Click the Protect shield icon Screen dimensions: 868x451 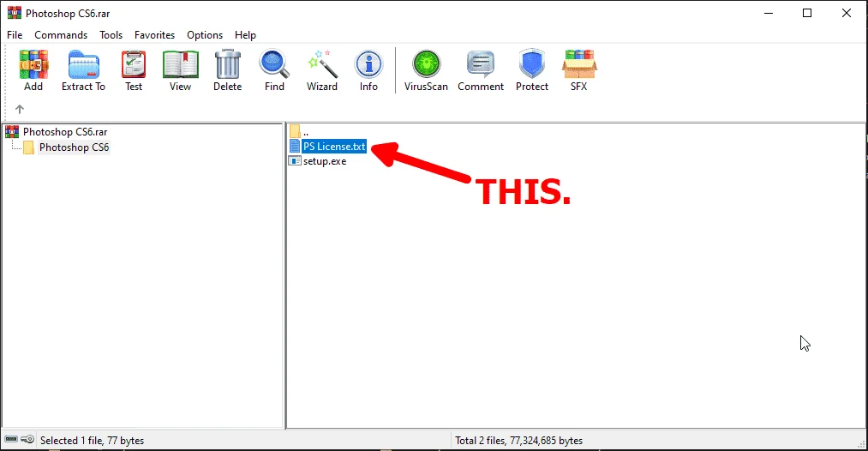pos(532,64)
